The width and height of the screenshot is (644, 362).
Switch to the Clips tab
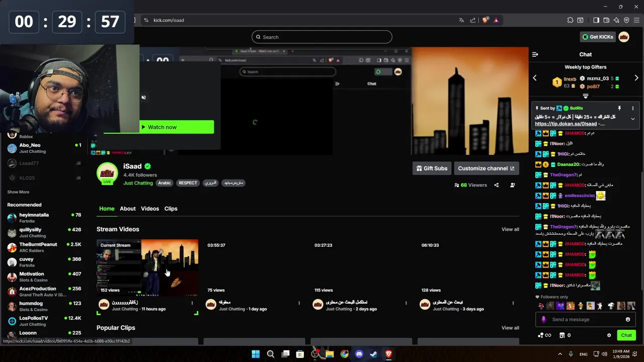pyautogui.click(x=171, y=209)
